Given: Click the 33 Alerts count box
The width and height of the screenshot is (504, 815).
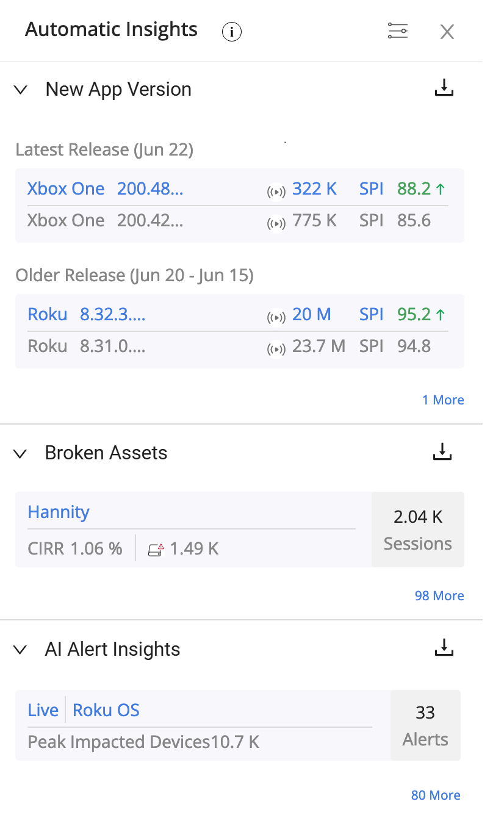Looking at the screenshot, I should pos(425,725).
